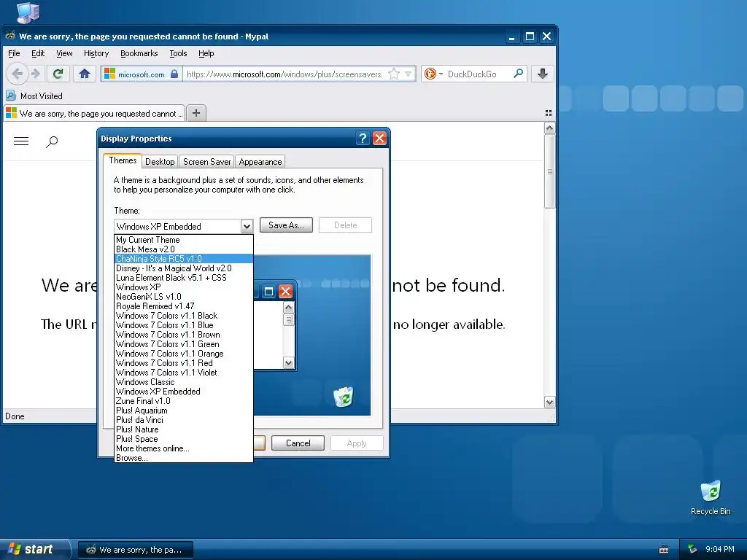Click the on-screen keyboard tray icon
747x560 pixels.
[x=664, y=550]
